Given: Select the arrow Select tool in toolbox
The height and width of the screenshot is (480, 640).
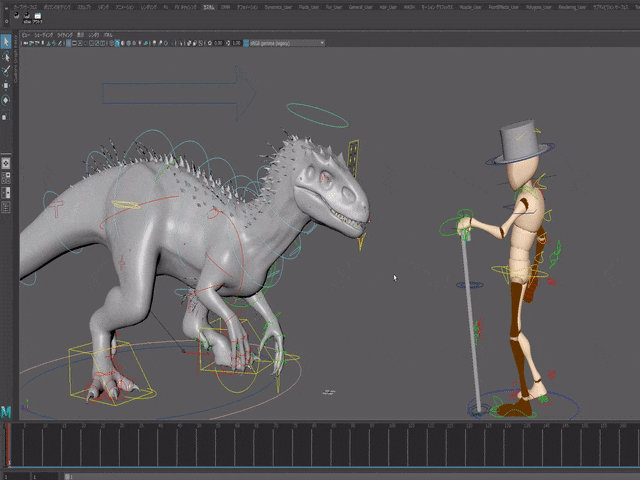Looking at the screenshot, I should 6,42.
